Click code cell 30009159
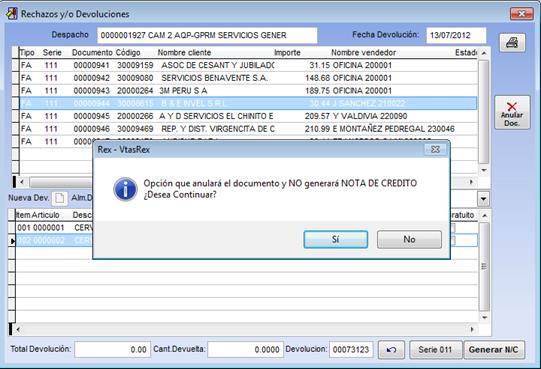This screenshot has width=541, height=369. coord(135,65)
